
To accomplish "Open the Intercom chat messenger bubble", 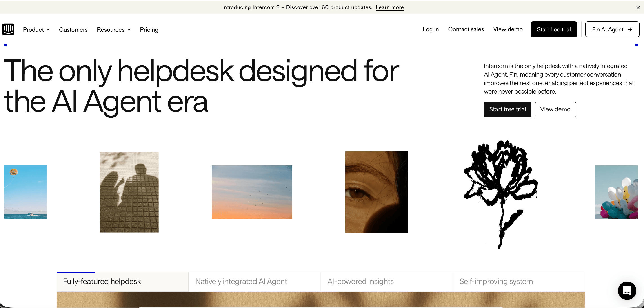I will [x=627, y=290].
